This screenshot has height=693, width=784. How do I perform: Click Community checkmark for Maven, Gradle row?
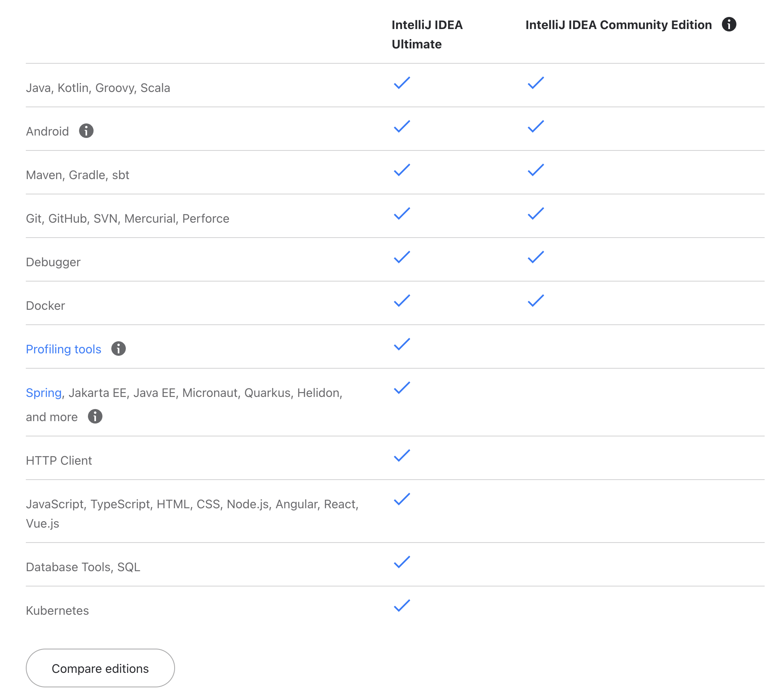tap(536, 170)
